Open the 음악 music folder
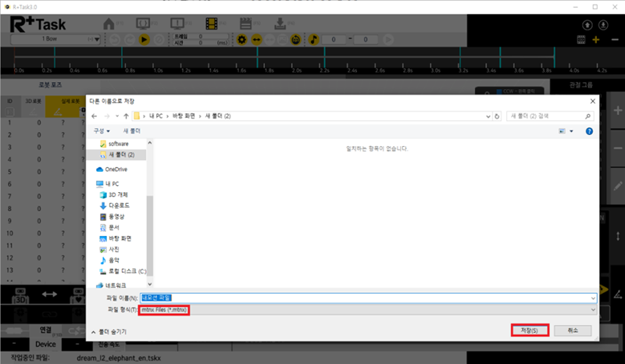The image size is (625, 364). 114,260
